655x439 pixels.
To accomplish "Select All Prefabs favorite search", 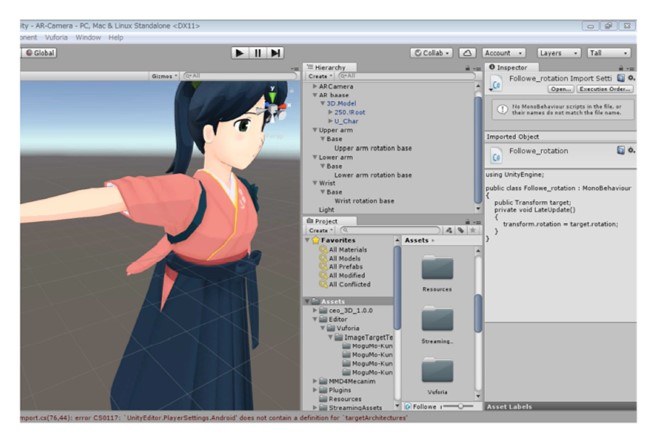I will tap(345, 267).
